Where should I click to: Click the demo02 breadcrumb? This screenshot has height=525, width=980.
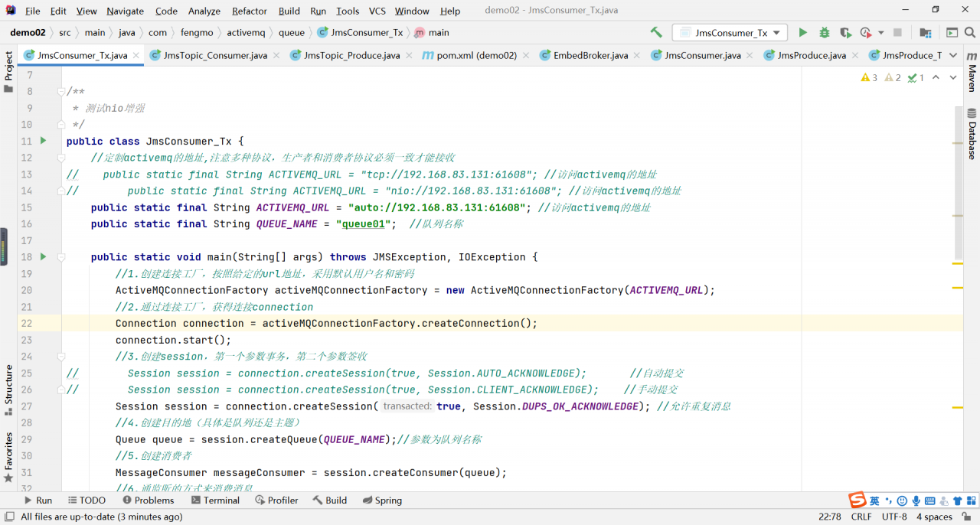(x=28, y=33)
